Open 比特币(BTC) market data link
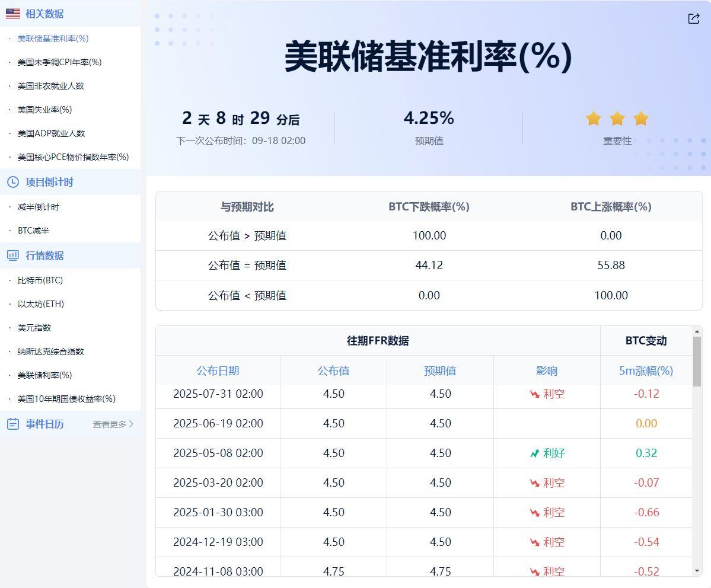 click(40, 280)
